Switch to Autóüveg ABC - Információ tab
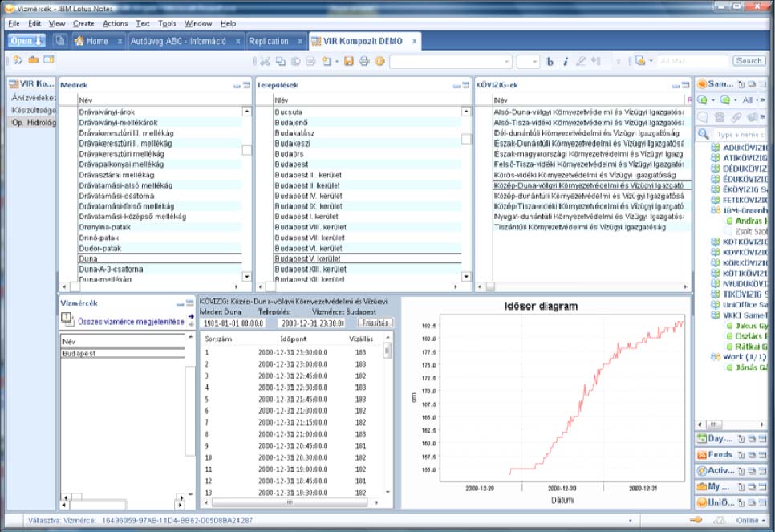The width and height of the screenshot is (775, 532). point(178,41)
